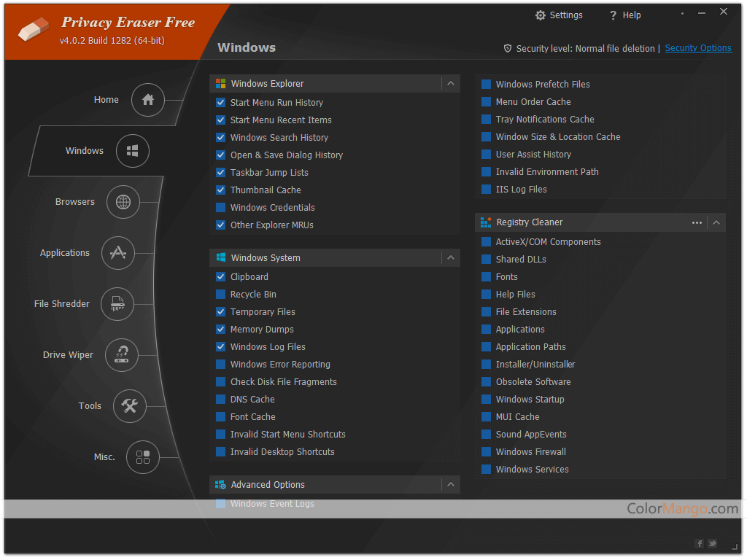Collapse the Windows Explorer section
The height and width of the screenshot is (560, 747).
[451, 84]
